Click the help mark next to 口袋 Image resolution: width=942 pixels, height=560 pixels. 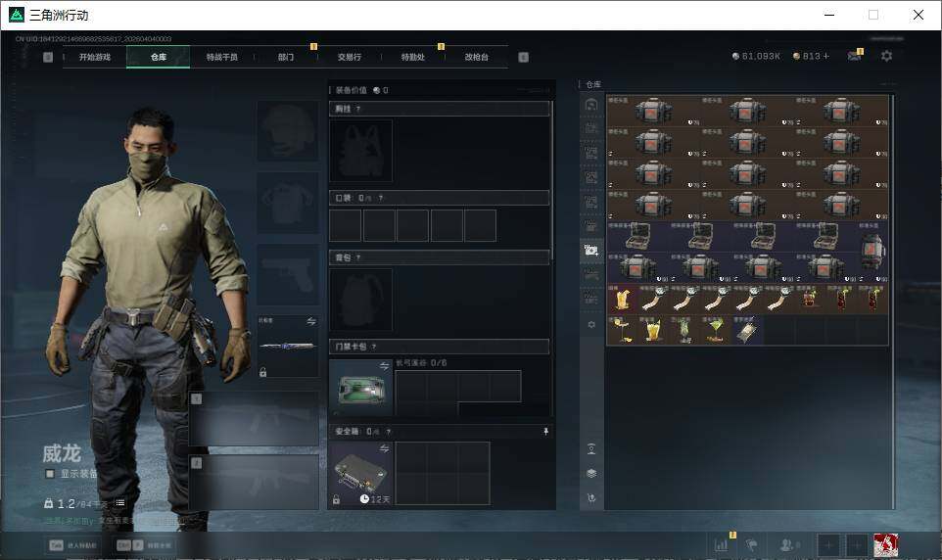(380, 198)
